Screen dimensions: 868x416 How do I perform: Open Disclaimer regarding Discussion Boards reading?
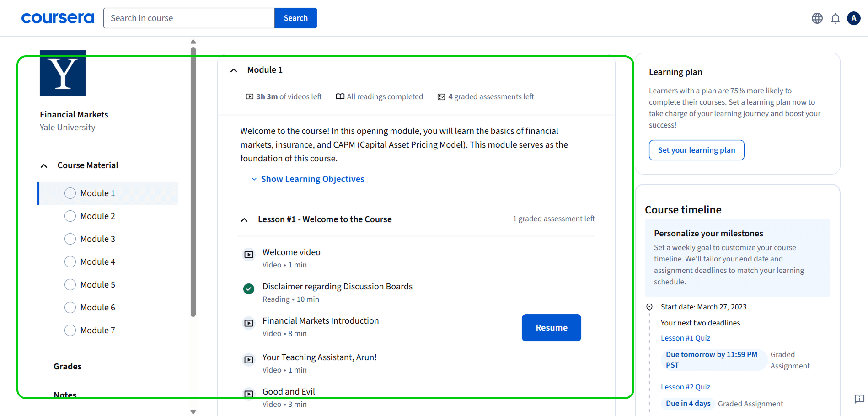tap(338, 287)
